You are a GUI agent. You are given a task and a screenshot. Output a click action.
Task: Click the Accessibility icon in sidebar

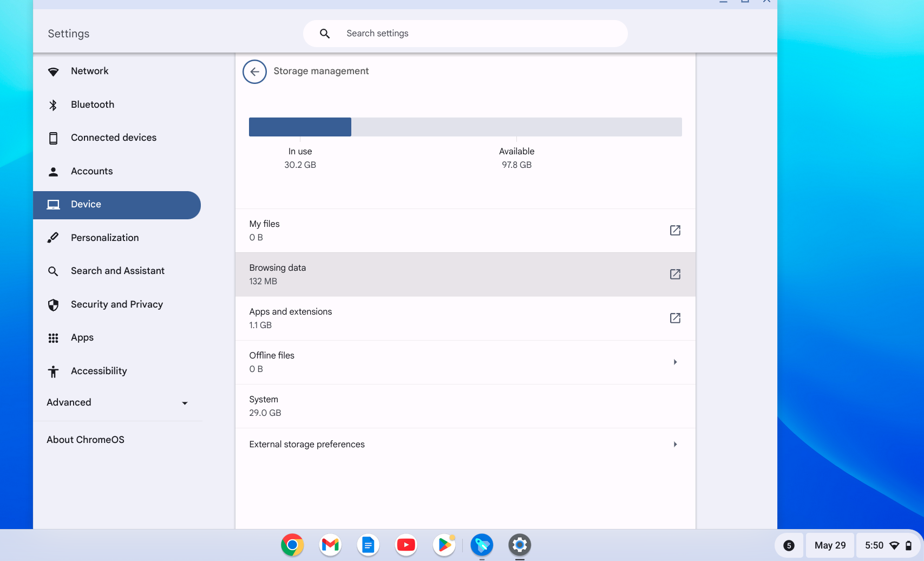(x=54, y=371)
